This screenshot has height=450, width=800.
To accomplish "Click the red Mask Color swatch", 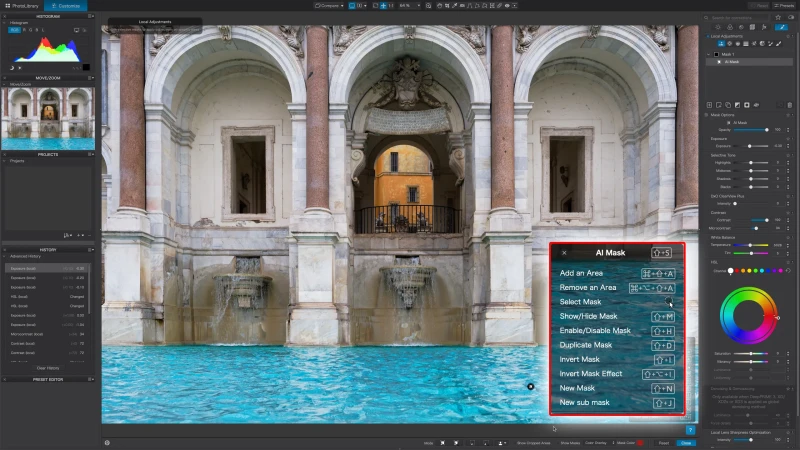I will 640,442.
